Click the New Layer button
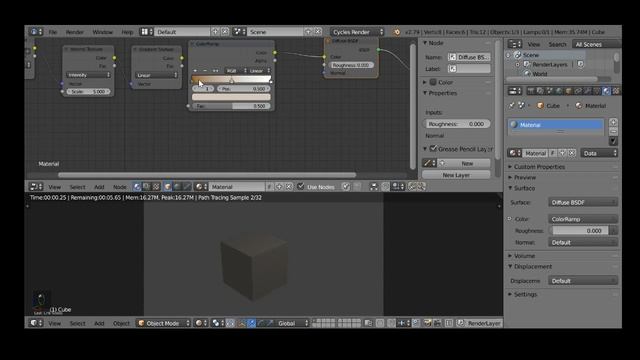 [x=456, y=175]
